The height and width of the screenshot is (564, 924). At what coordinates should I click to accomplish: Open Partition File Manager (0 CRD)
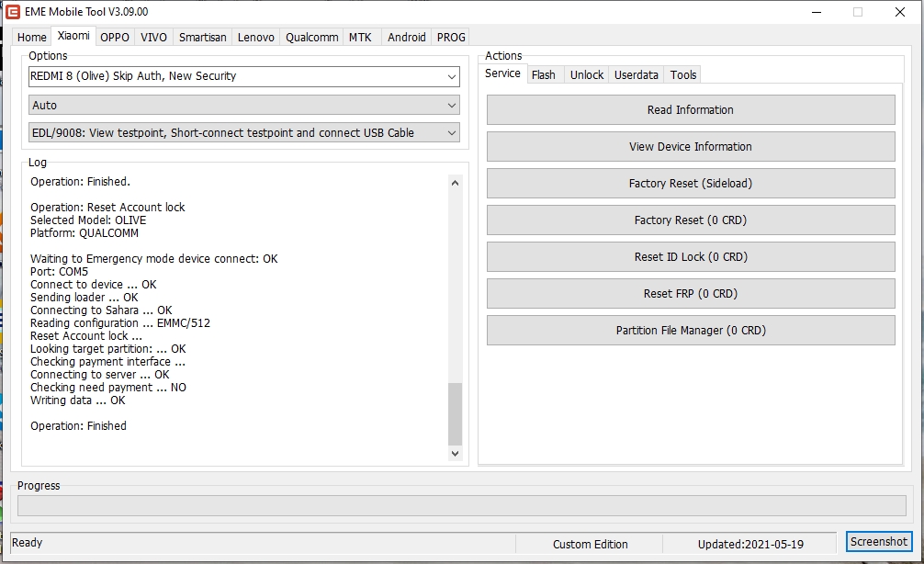click(691, 330)
